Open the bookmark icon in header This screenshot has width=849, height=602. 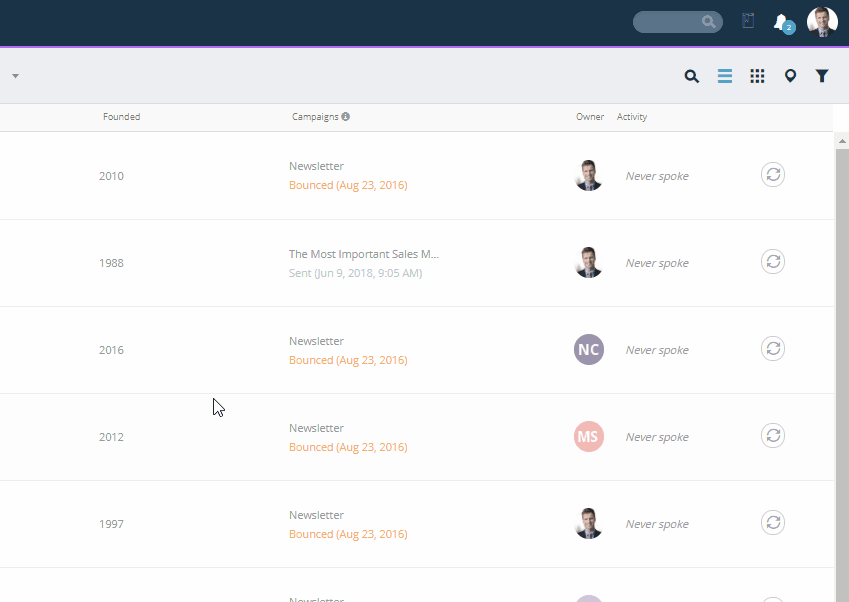(748, 21)
